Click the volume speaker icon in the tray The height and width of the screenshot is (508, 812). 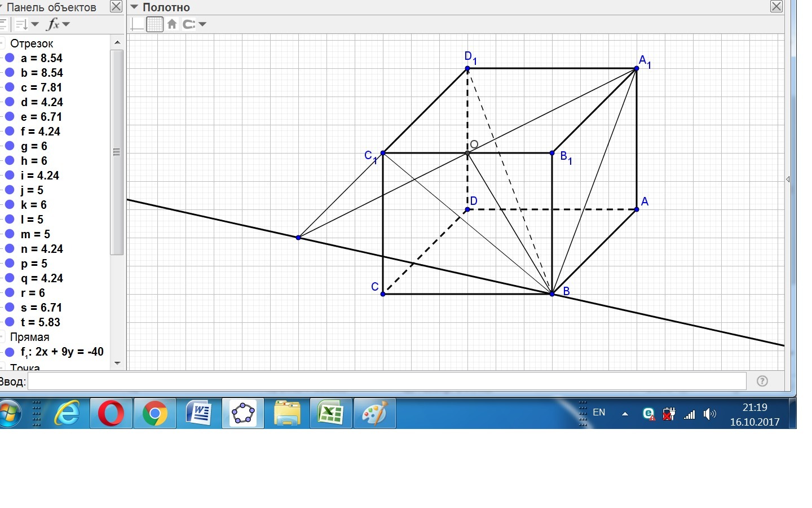[710, 414]
